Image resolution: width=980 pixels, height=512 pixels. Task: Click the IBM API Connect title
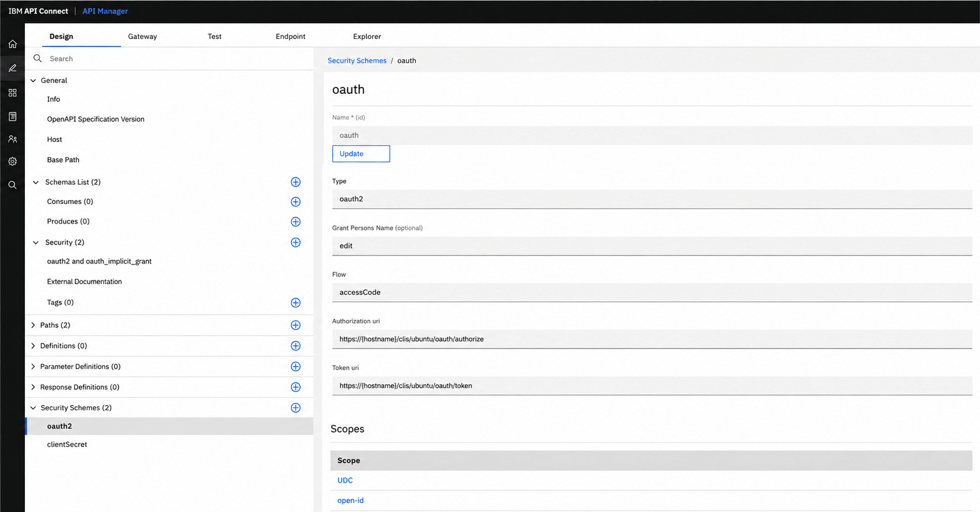click(38, 11)
